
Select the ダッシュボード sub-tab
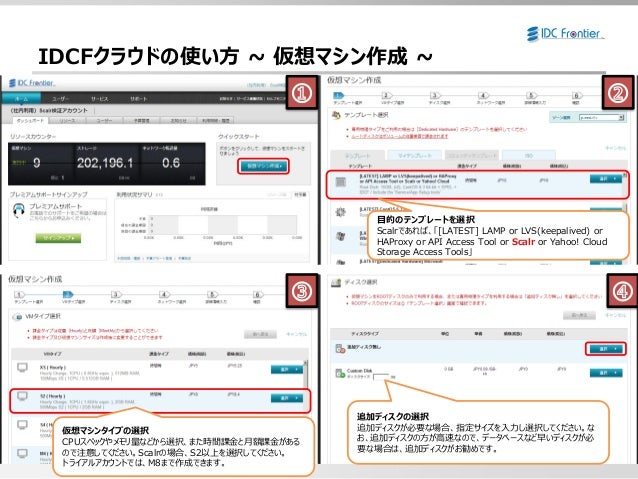coord(30,120)
